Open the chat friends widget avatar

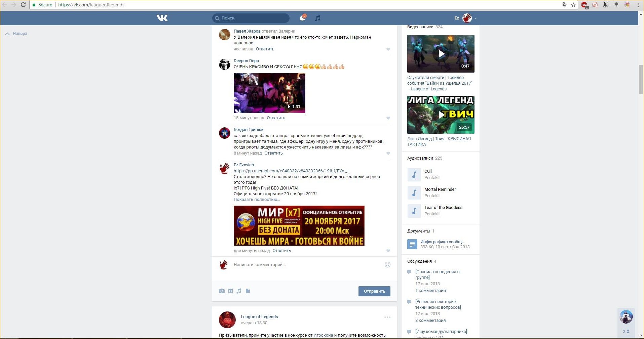626,317
